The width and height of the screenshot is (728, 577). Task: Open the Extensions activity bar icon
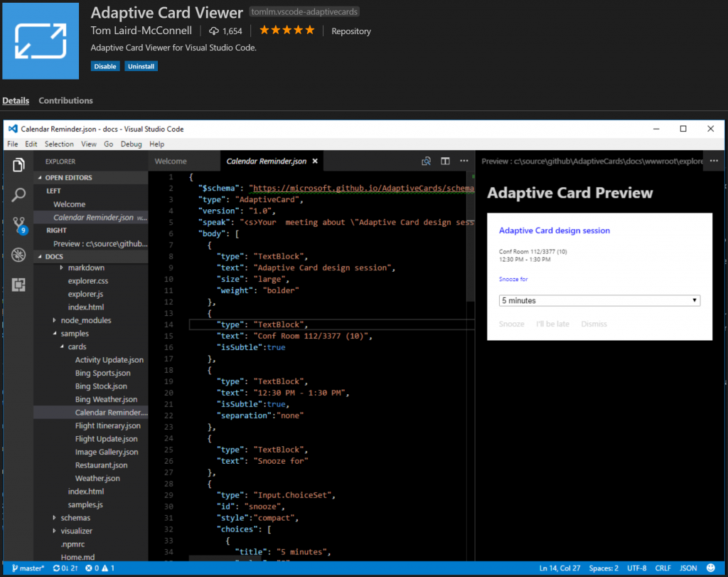click(x=18, y=285)
